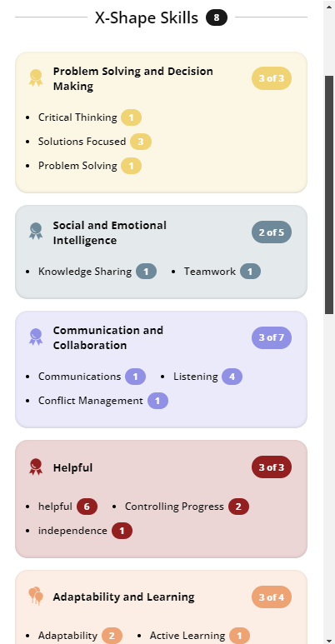
Task: Select the Listening skill count 4 badge
Action: point(232,377)
